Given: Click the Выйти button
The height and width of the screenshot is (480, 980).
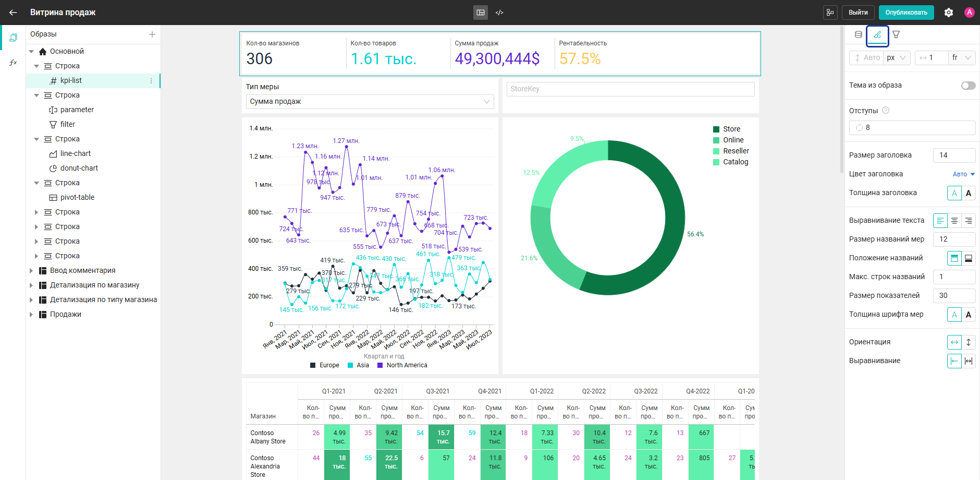Looking at the screenshot, I should click(x=858, y=13).
